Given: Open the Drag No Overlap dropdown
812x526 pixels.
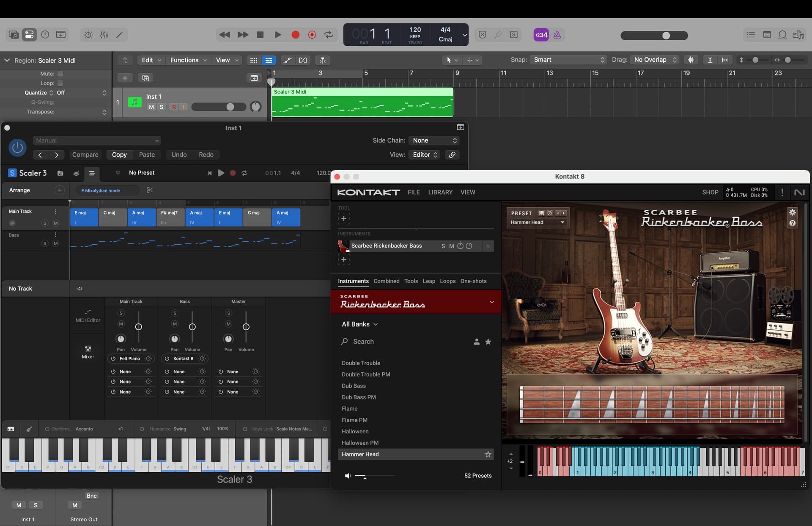Looking at the screenshot, I should [655, 60].
